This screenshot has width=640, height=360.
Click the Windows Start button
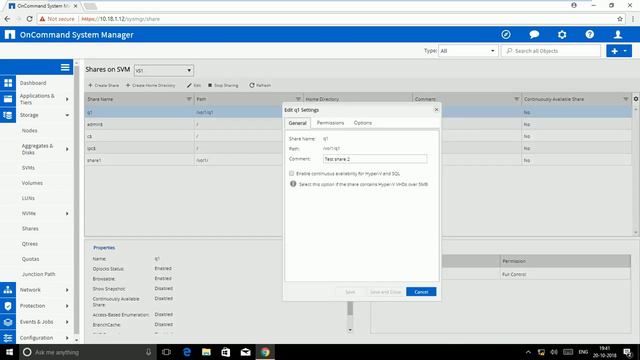click(x=9, y=352)
